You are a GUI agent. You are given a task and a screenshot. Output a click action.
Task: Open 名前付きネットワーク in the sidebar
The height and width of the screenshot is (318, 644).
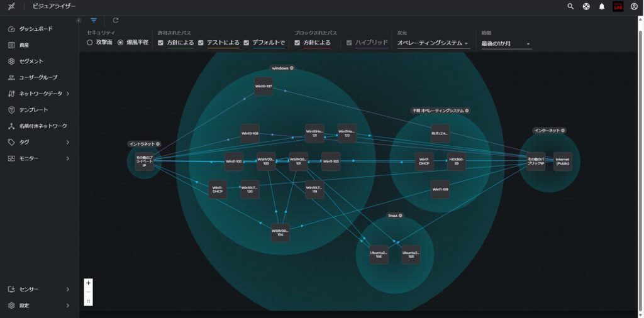pyautogui.click(x=43, y=126)
